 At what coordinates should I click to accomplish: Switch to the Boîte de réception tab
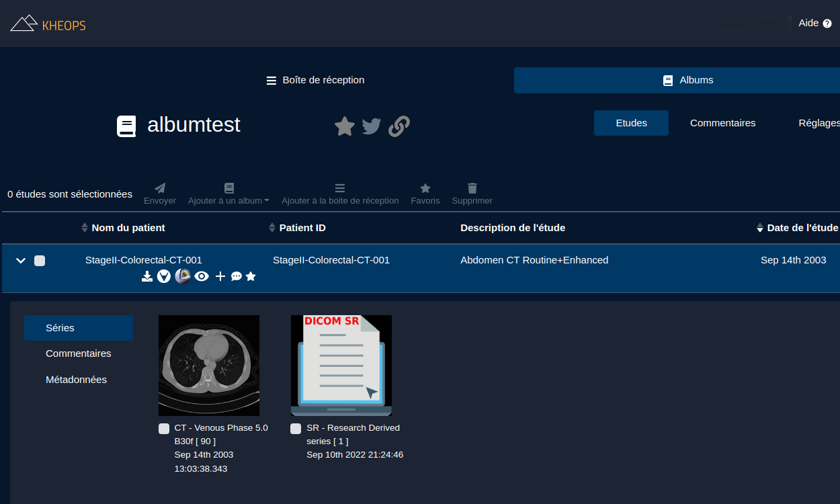tap(315, 80)
